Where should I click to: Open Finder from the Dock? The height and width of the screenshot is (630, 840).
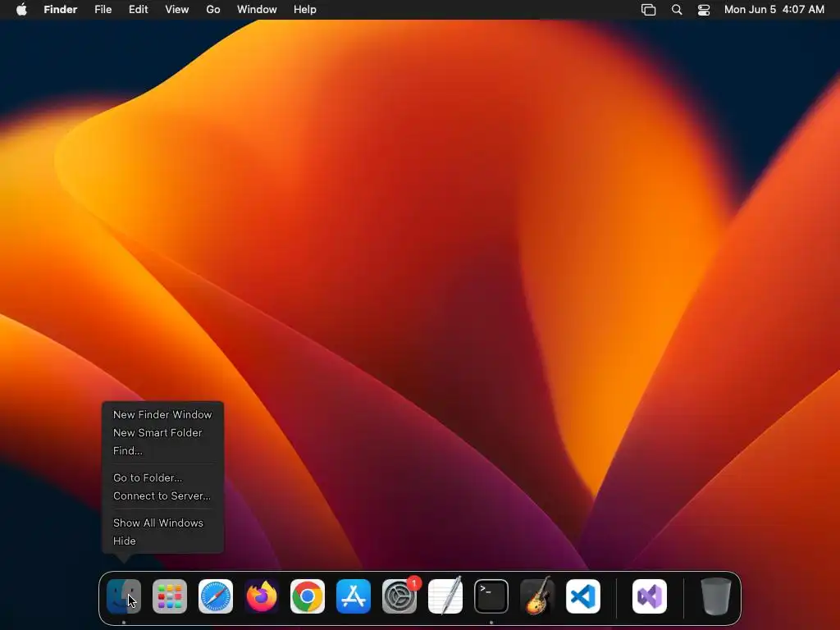click(x=124, y=596)
